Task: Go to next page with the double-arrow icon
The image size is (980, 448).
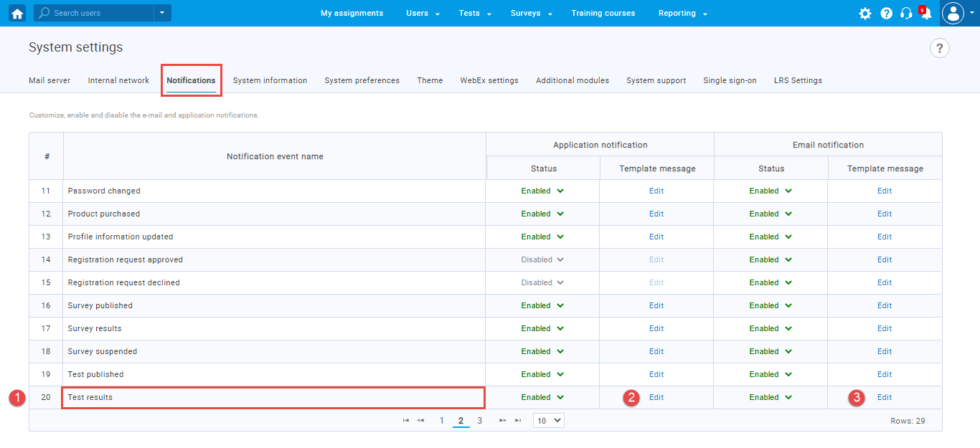Action: [x=502, y=420]
